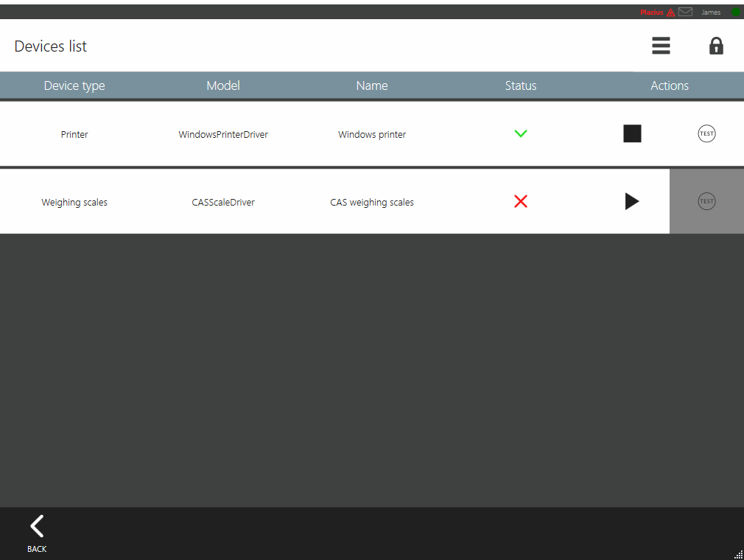Stop the Windows printer device
The height and width of the screenshot is (560, 744).
tap(632, 133)
